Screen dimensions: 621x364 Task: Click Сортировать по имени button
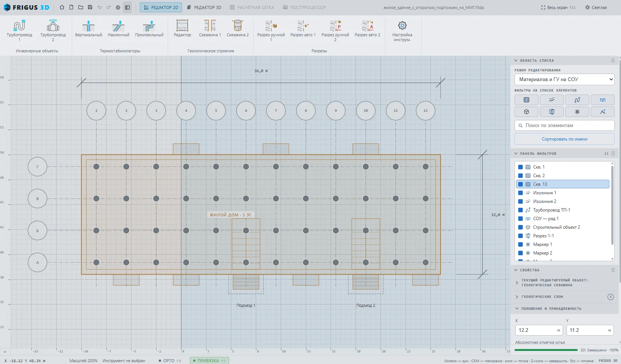click(565, 139)
